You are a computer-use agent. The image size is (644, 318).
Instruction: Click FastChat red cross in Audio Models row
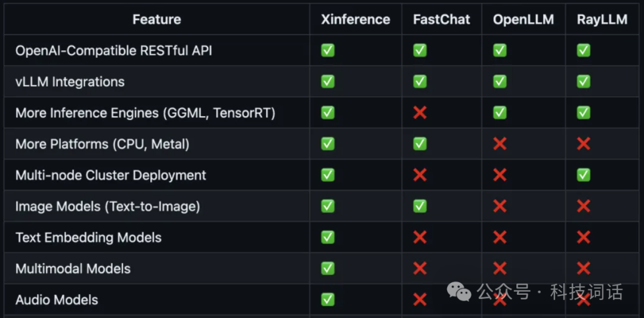[420, 300]
